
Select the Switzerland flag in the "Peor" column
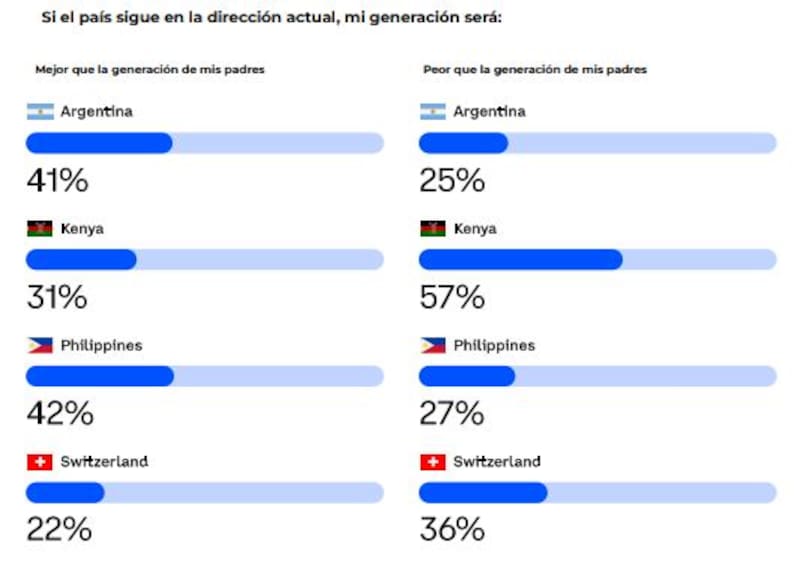[432, 462]
